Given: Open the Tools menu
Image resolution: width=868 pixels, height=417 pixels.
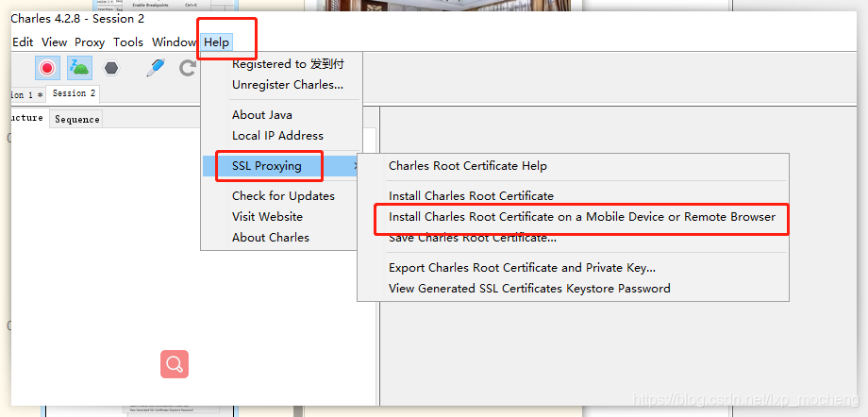Looking at the screenshot, I should (x=128, y=42).
